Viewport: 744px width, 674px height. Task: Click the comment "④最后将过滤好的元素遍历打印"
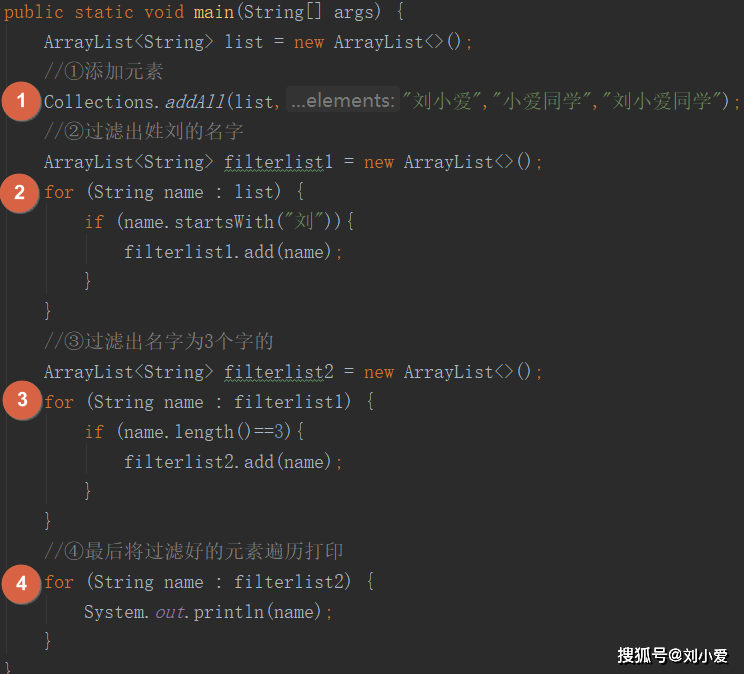pyautogui.click(x=193, y=552)
